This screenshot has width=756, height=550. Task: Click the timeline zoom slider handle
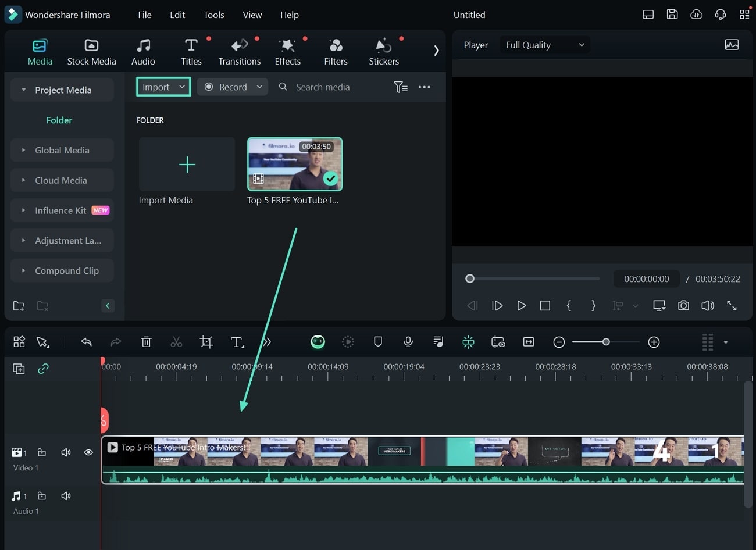tap(606, 342)
